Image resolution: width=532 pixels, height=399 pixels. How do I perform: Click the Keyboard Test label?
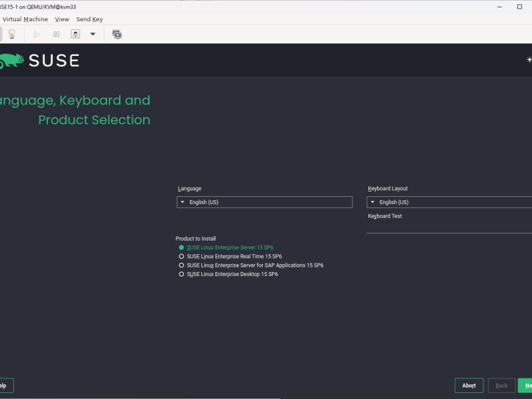[x=385, y=216]
